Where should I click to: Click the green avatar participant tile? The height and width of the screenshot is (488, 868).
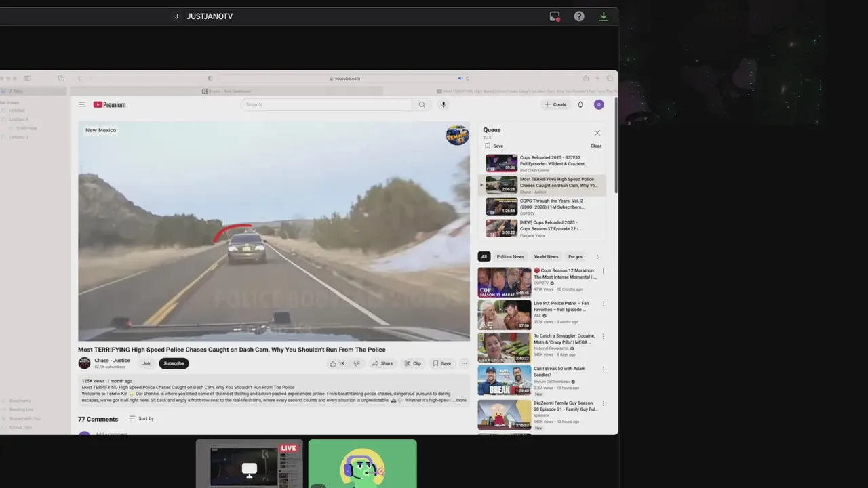point(363,464)
